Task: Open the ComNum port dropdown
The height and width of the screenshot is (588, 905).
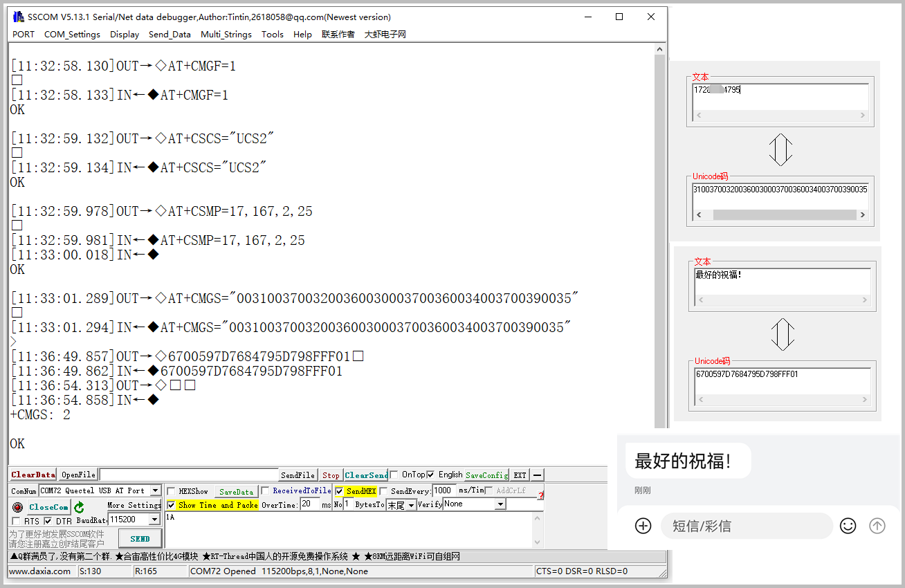Action: click(x=155, y=490)
